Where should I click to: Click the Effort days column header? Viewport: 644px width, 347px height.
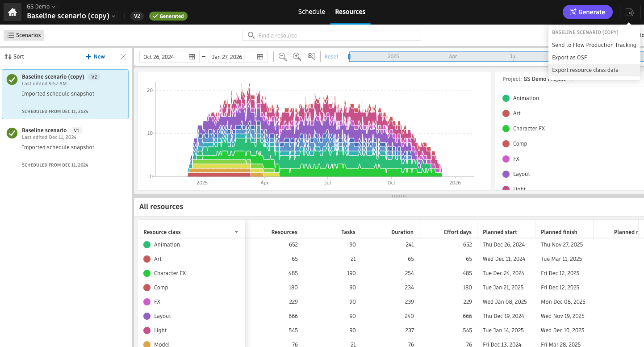click(458, 232)
